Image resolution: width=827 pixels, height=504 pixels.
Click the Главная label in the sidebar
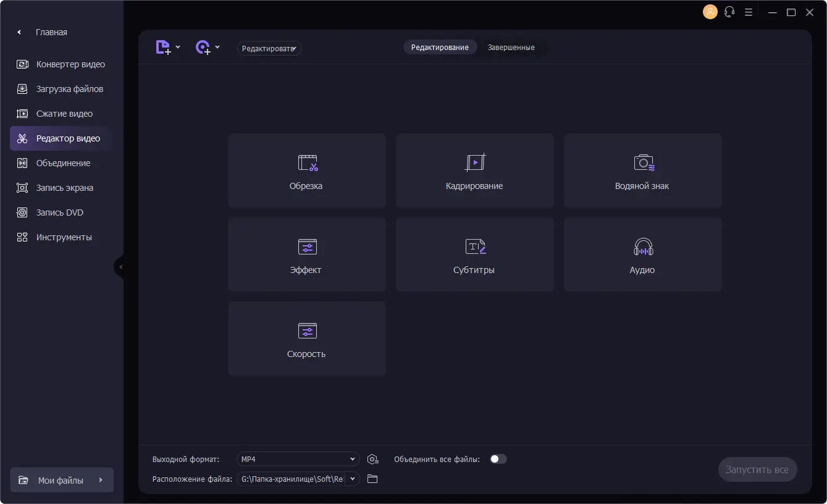pos(51,32)
